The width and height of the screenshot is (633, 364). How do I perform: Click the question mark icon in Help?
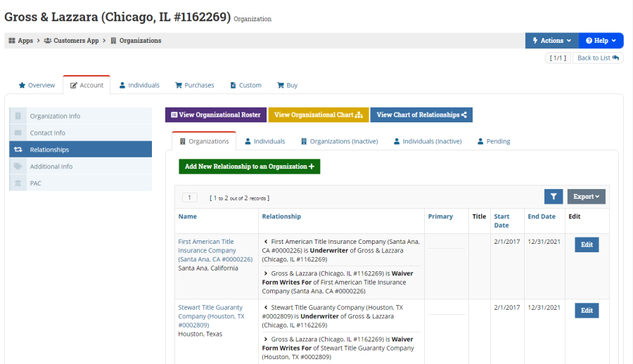click(x=589, y=40)
